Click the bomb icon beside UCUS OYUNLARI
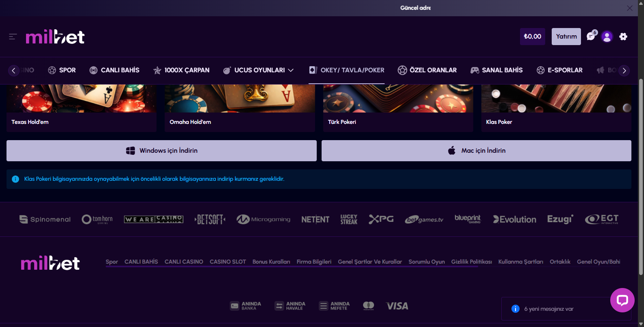The width and height of the screenshot is (644, 327). [x=227, y=70]
